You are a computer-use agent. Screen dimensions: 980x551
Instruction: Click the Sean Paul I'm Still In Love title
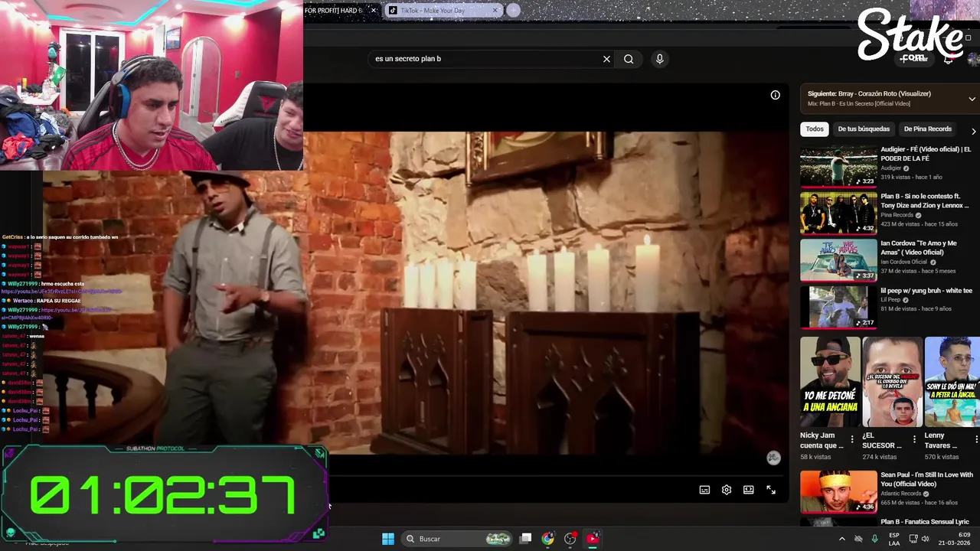coord(926,479)
